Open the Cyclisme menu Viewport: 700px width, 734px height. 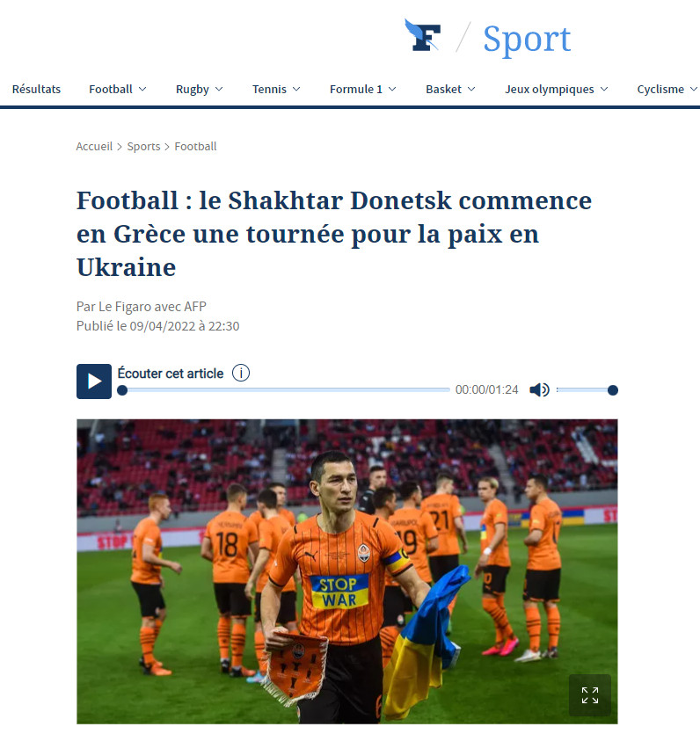(x=667, y=89)
